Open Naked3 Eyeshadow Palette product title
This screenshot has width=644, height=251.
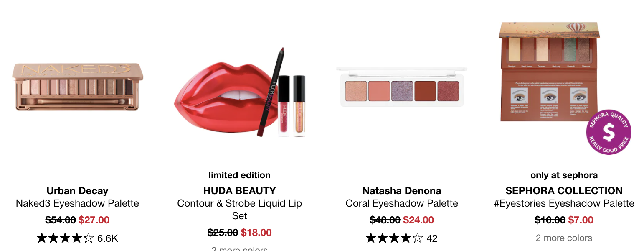(77, 204)
